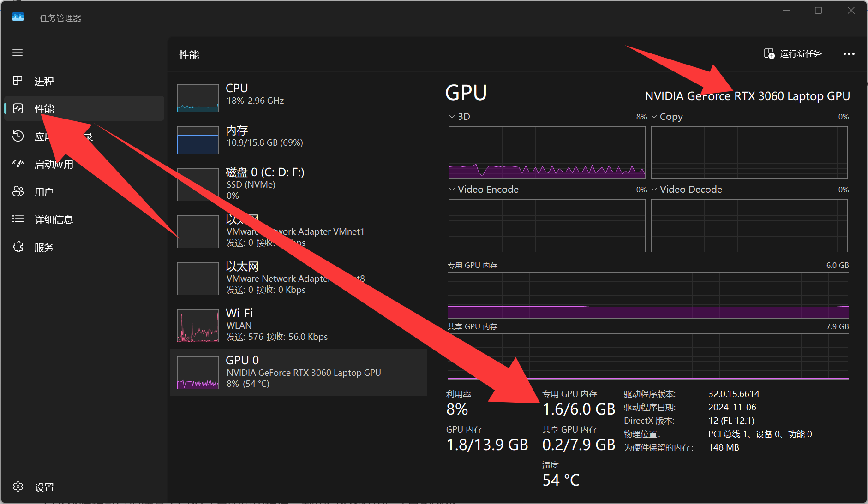
Task: Open 设置 with the gear icon
Action: tap(18, 486)
